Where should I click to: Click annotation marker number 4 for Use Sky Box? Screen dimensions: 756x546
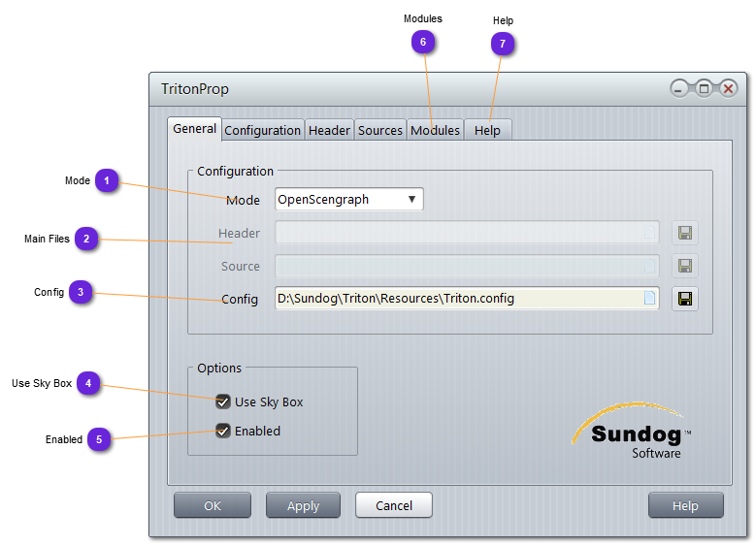(x=88, y=383)
